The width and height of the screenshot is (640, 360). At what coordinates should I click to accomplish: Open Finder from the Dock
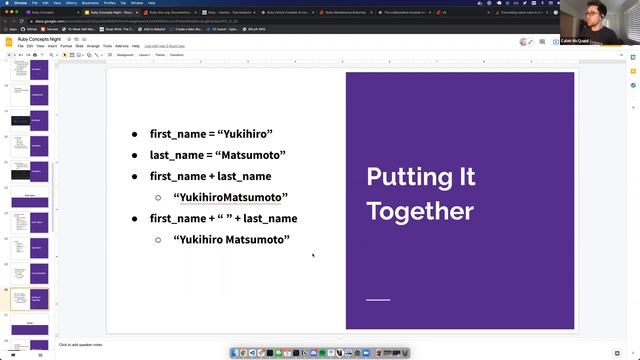pyautogui.click(x=234, y=353)
